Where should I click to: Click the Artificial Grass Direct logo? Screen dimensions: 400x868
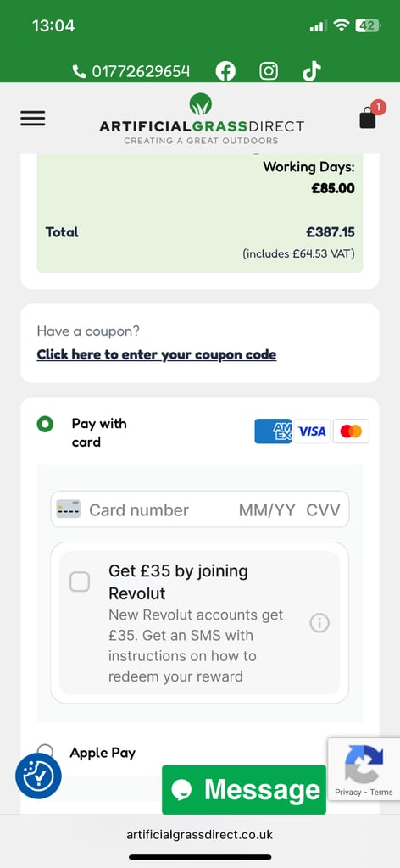click(x=202, y=119)
